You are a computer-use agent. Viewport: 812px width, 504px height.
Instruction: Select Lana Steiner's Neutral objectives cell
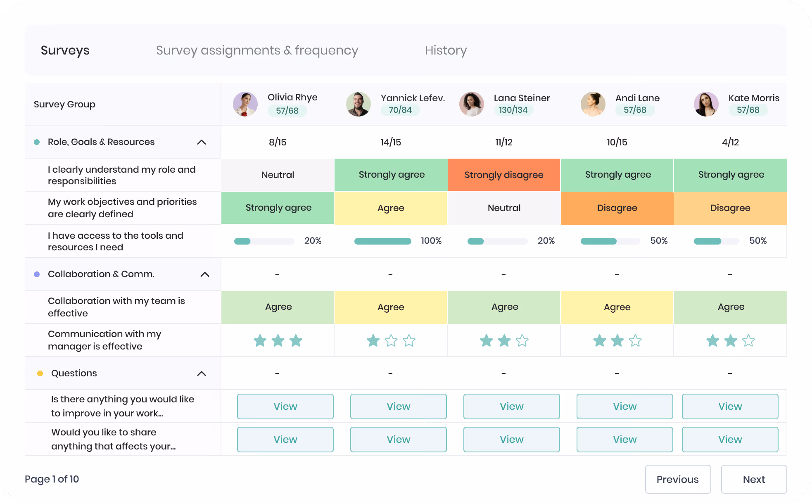[504, 208]
